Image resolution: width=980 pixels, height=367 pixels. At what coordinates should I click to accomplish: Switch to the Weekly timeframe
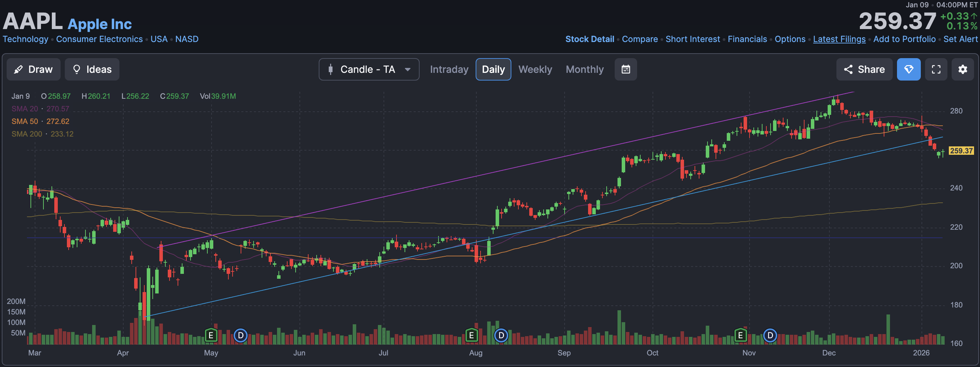(535, 69)
